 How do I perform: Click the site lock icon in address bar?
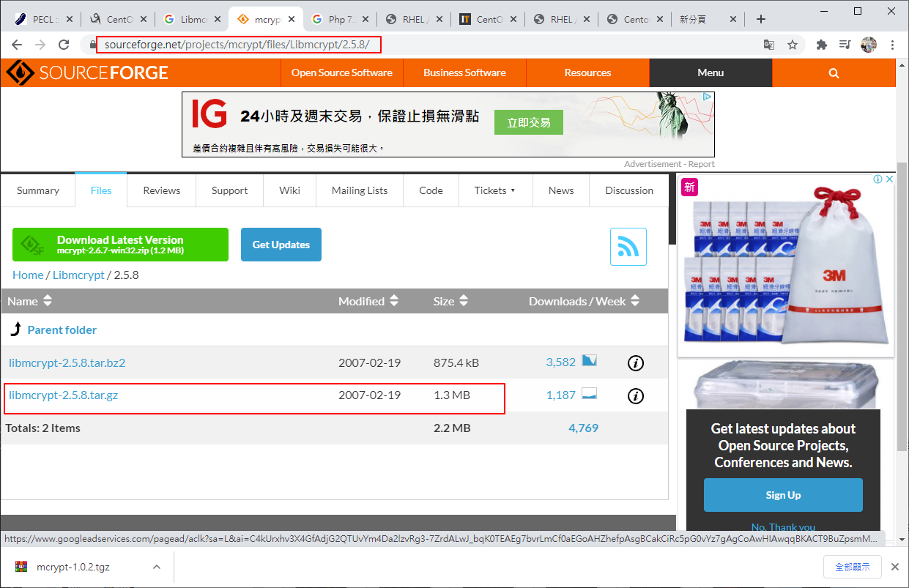pyautogui.click(x=92, y=45)
